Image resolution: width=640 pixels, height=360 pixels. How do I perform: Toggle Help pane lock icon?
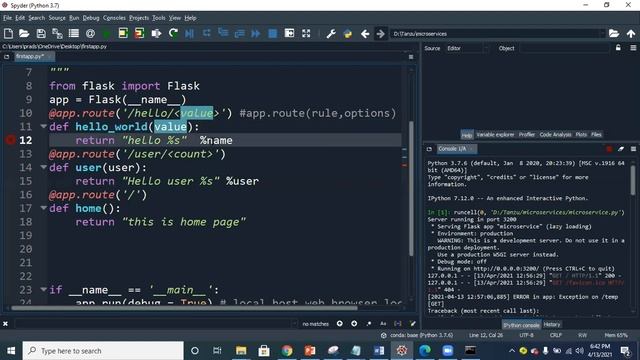(x=618, y=48)
